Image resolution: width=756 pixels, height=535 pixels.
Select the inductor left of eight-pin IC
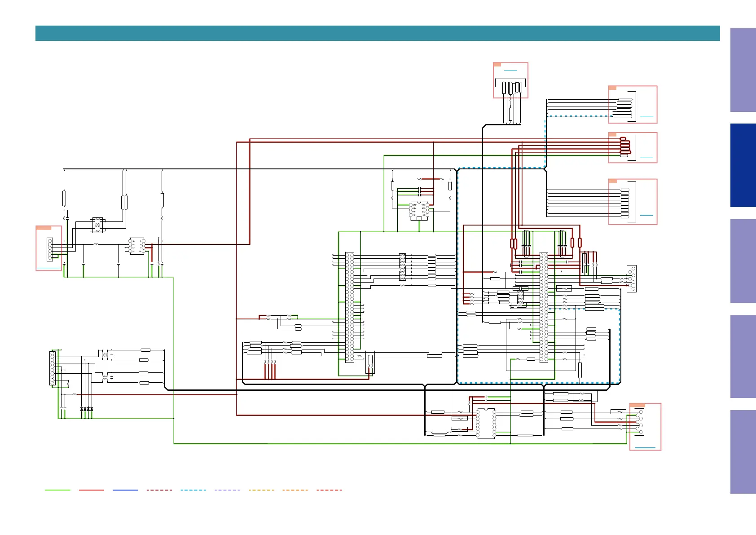[x=96, y=244]
